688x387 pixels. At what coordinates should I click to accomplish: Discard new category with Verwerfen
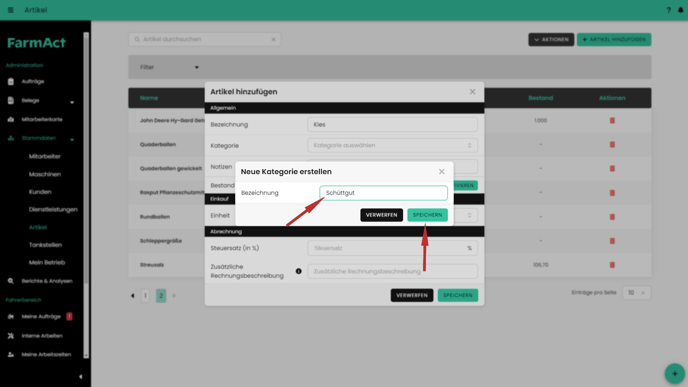tap(381, 215)
